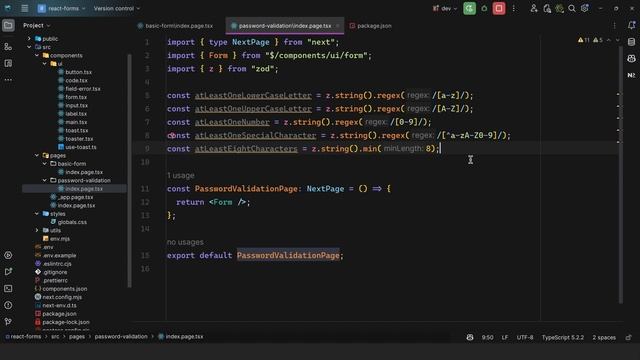Open the Run tool window icon
This screenshot has height=360, width=640.
click(8, 272)
